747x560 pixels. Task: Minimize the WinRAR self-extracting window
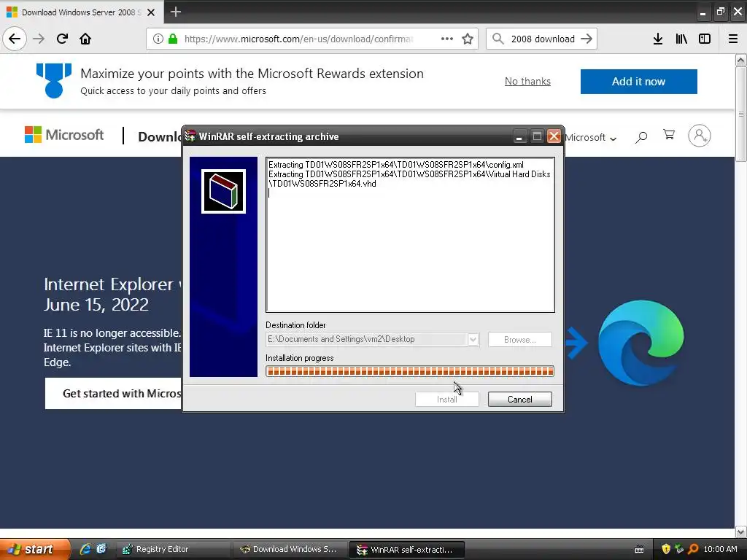point(519,136)
